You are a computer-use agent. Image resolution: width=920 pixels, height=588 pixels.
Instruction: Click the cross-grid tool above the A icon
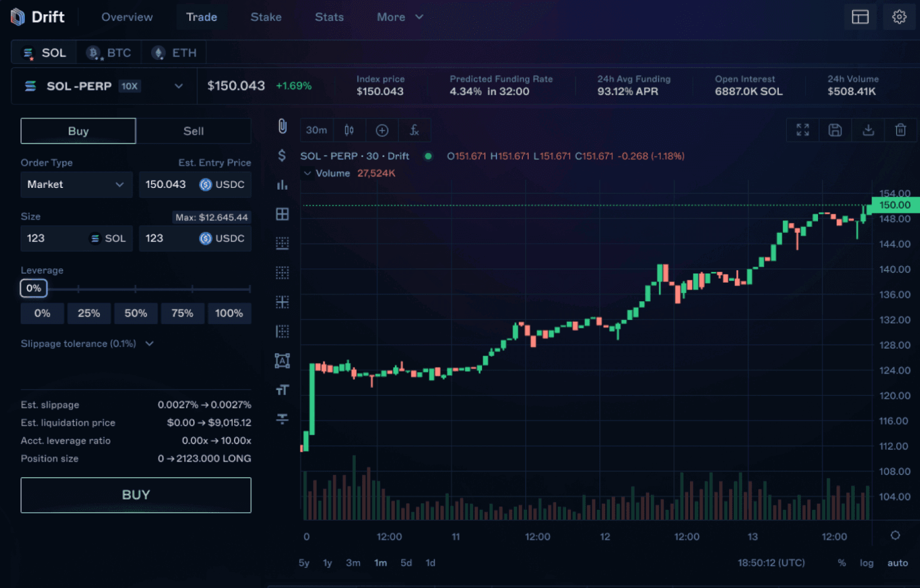coord(282,302)
